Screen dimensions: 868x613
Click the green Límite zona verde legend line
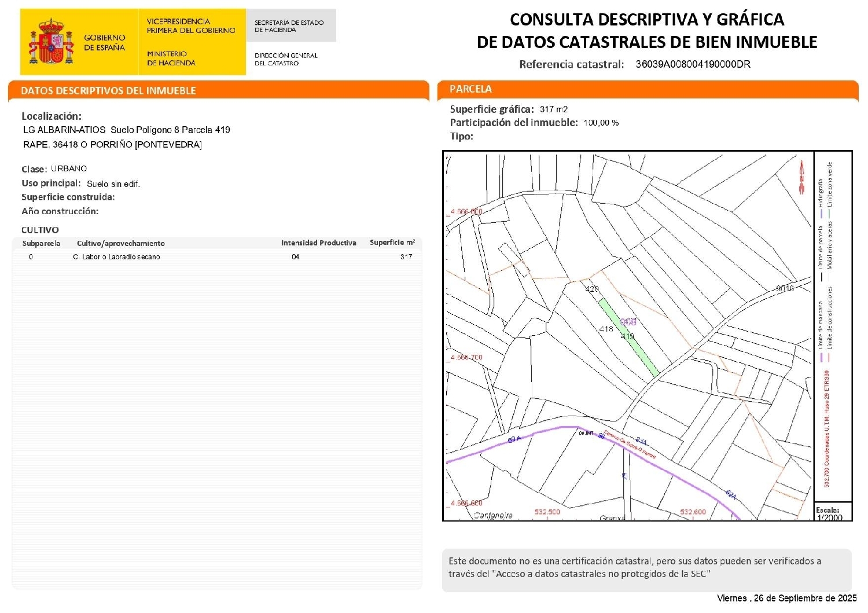tap(830, 214)
